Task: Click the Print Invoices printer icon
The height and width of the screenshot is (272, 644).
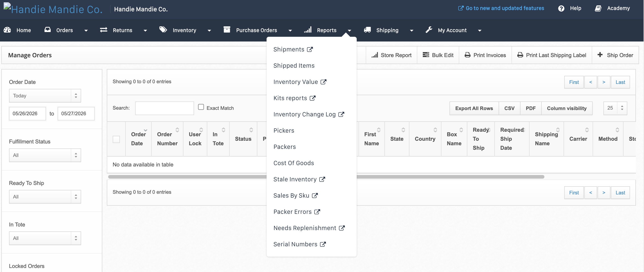Action: [x=468, y=55]
